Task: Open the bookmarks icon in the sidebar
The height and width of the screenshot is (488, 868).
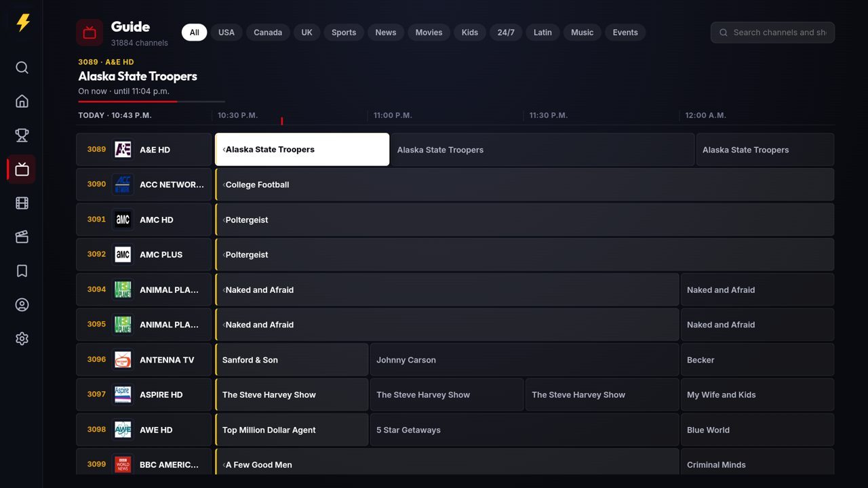Action: click(22, 271)
